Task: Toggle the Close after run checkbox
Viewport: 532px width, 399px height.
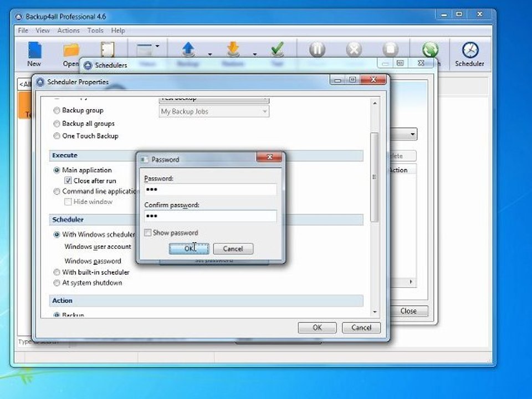Action: pyautogui.click(x=68, y=181)
